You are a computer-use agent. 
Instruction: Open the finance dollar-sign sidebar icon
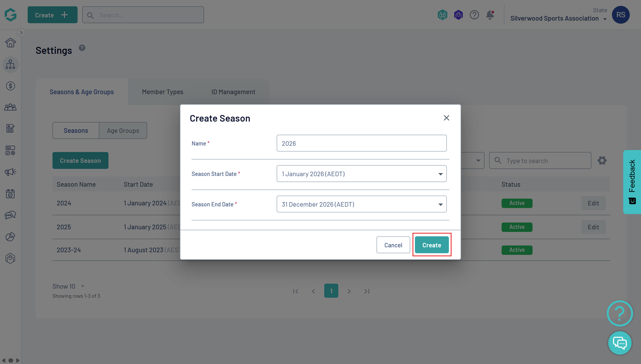(x=10, y=86)
